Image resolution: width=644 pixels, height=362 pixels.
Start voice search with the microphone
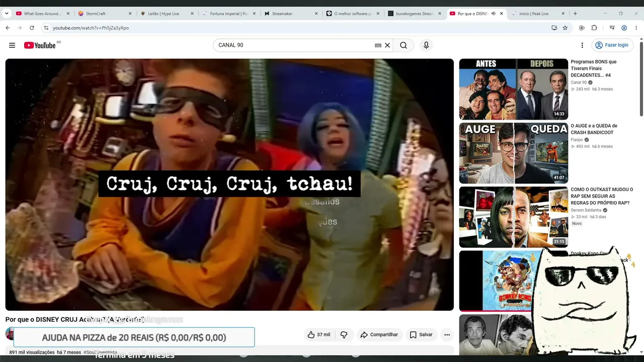tap(426, 45)
